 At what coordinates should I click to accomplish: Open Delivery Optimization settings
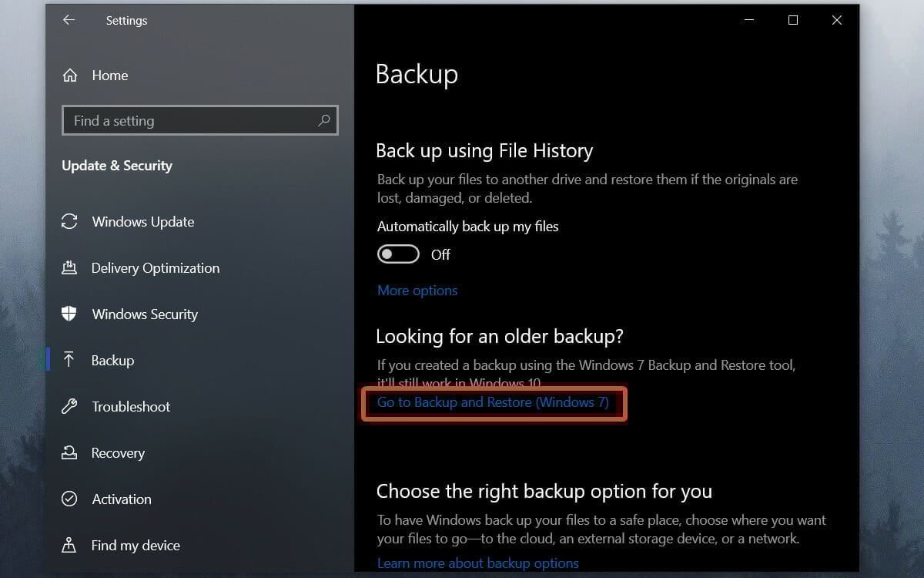coord(155,268)
